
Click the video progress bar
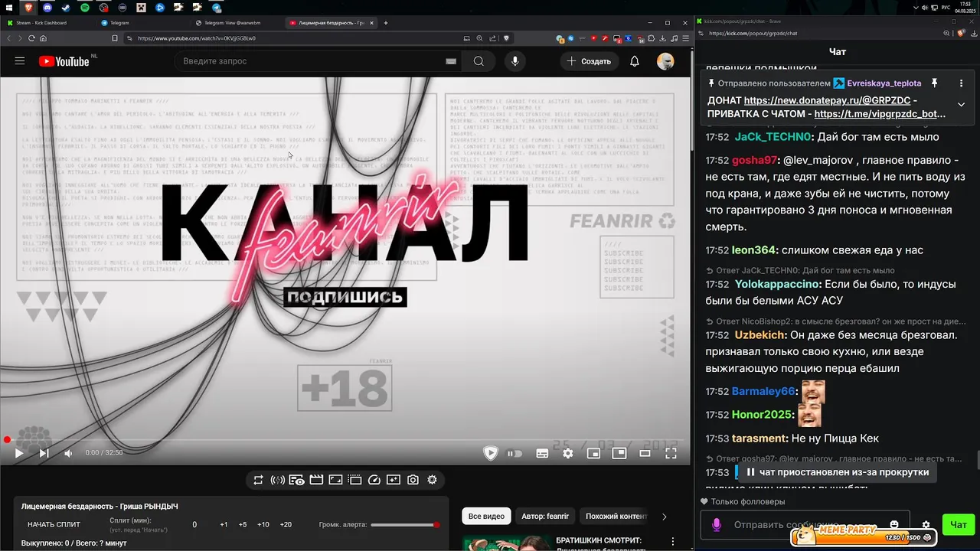click(345, 439)
